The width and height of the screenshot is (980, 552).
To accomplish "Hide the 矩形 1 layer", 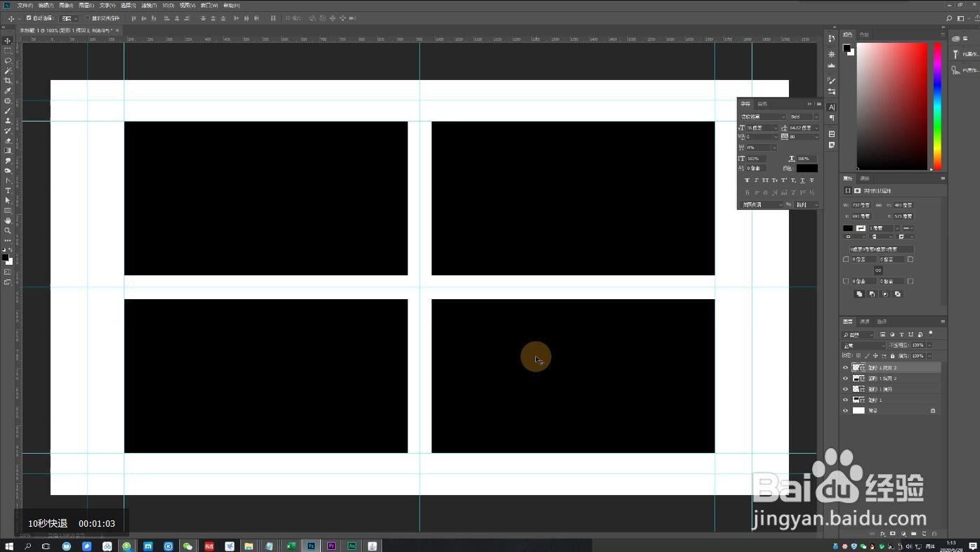I will click(845, 400).
